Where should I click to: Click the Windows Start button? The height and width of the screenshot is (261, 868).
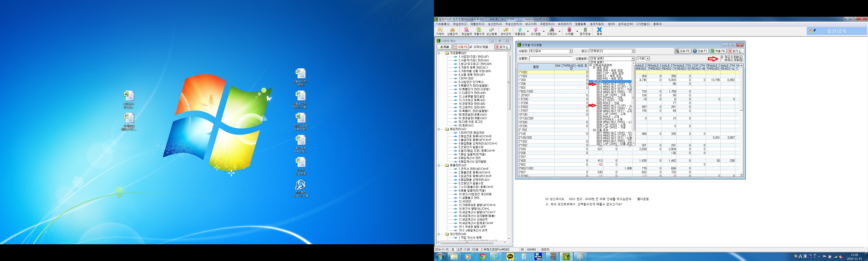pos(440,257)
